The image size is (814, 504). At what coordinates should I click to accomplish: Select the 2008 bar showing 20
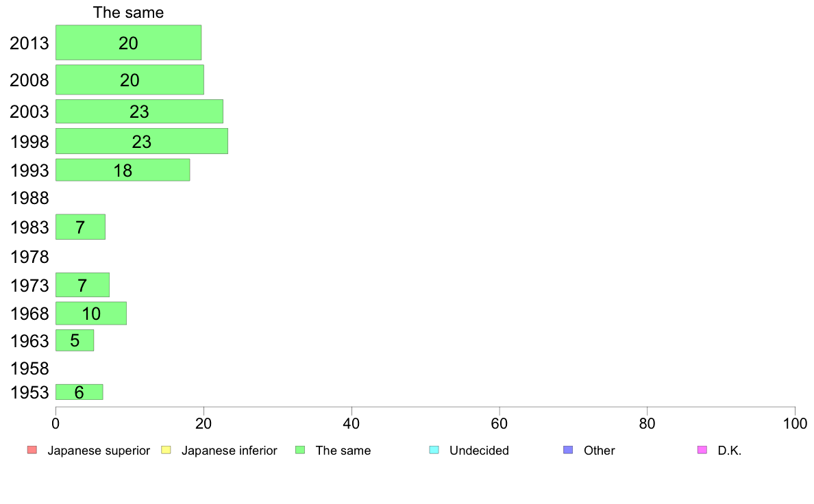129,79
